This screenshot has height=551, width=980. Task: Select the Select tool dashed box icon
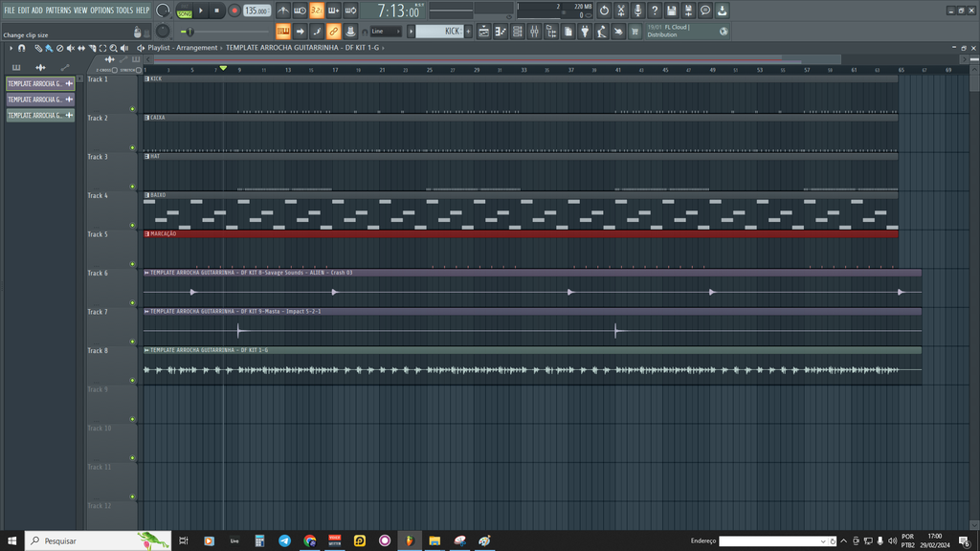(103, 48)
